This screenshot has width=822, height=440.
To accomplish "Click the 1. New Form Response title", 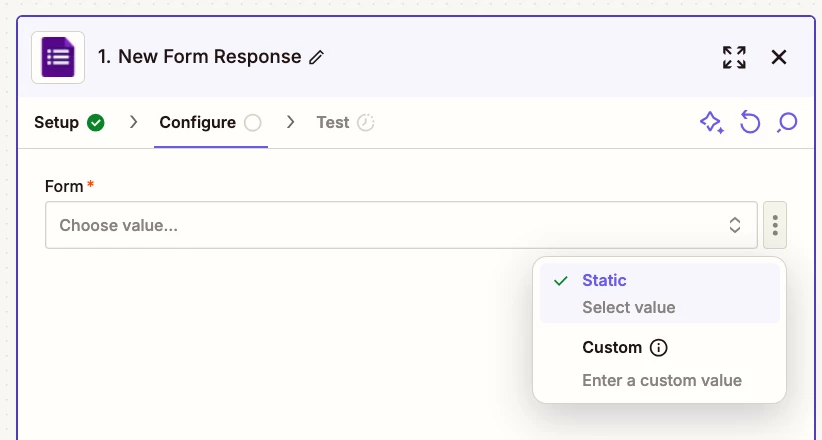I will point(199,57).
